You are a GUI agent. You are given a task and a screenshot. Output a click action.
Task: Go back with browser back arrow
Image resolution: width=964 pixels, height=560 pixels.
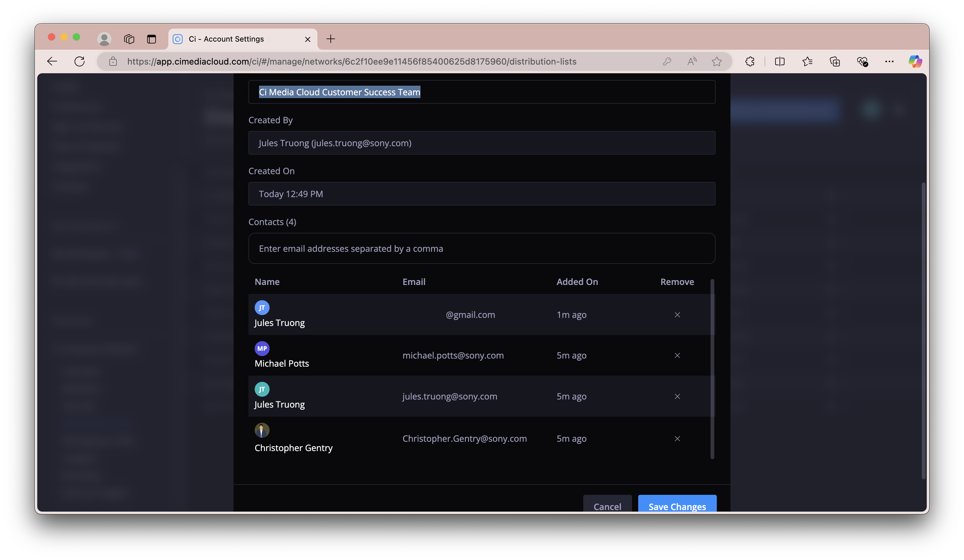tap(52, 61)
